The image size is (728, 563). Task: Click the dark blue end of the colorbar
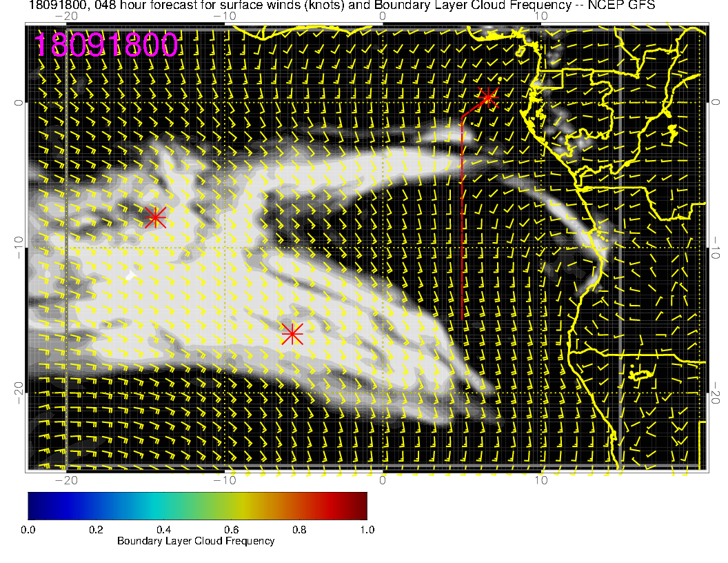pos(34,505)
